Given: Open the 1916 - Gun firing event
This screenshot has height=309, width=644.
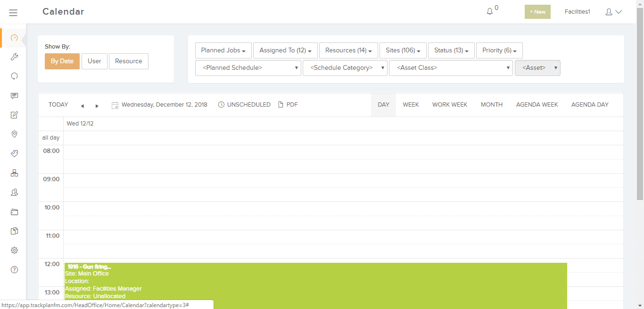Looking at the screenshot, I should tap(315, 286).
